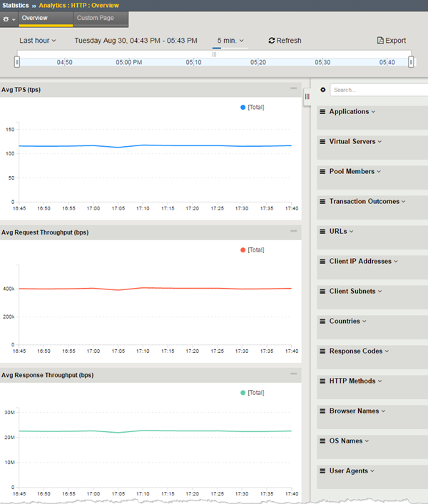The width and height of the screenshot is (428, 504).
Task: Click the purple panel collapse handle
Action: click(x=307, y=96)
